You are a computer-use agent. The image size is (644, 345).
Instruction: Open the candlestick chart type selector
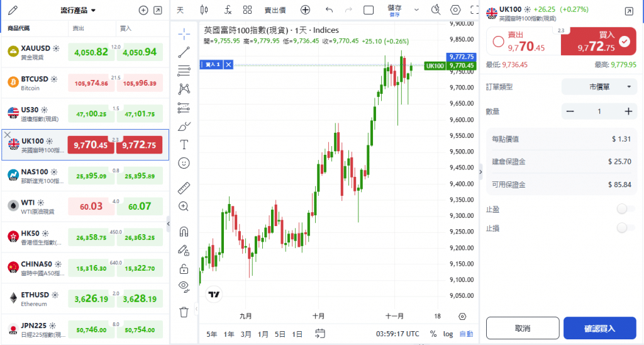click(x=204, y=10)
